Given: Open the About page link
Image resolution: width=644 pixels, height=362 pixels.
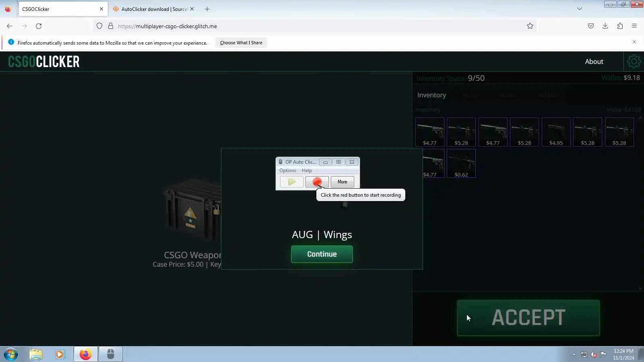Looking at the screenshot, I should click(594, 62).
